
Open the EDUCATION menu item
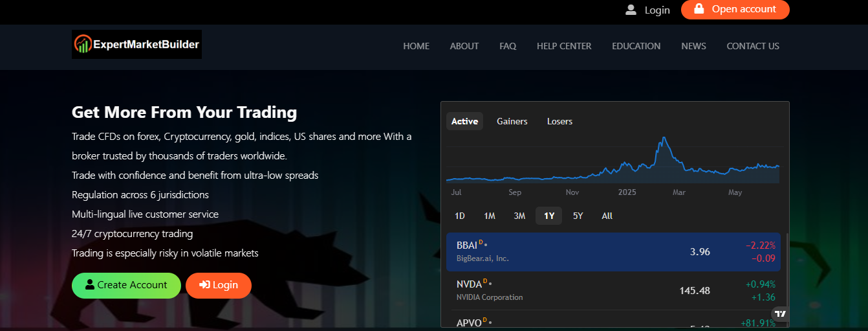(636, 46)
